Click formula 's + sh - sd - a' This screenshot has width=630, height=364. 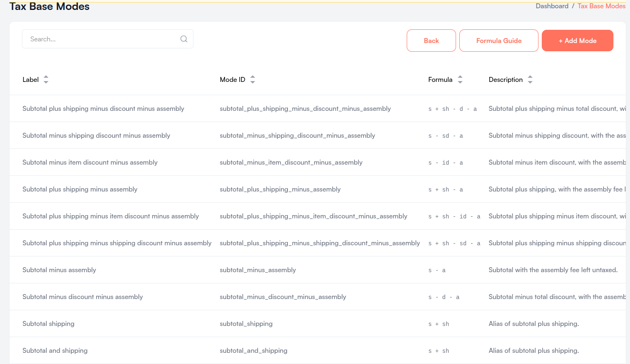454,243
